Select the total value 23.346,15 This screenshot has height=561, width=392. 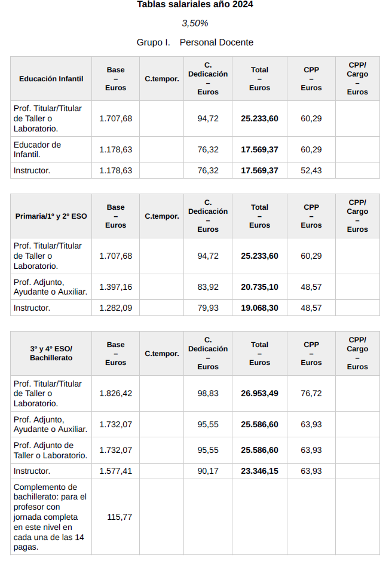259,471
